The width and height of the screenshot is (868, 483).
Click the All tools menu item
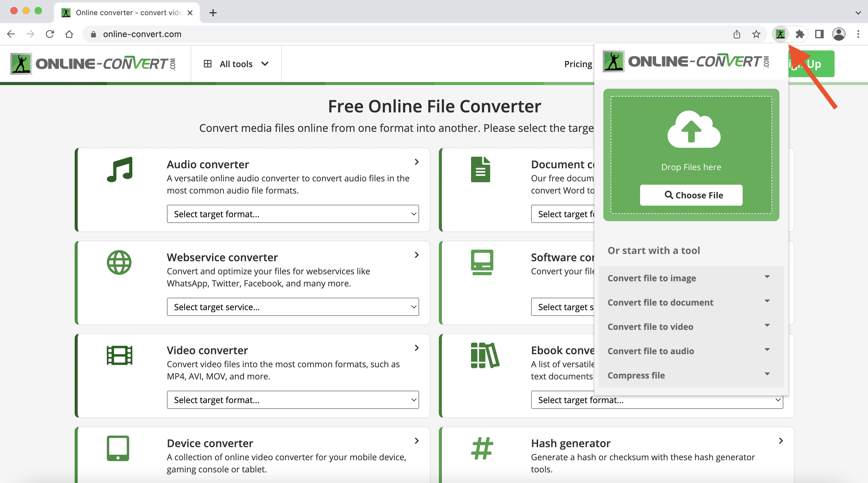click(x=235, y=64)
